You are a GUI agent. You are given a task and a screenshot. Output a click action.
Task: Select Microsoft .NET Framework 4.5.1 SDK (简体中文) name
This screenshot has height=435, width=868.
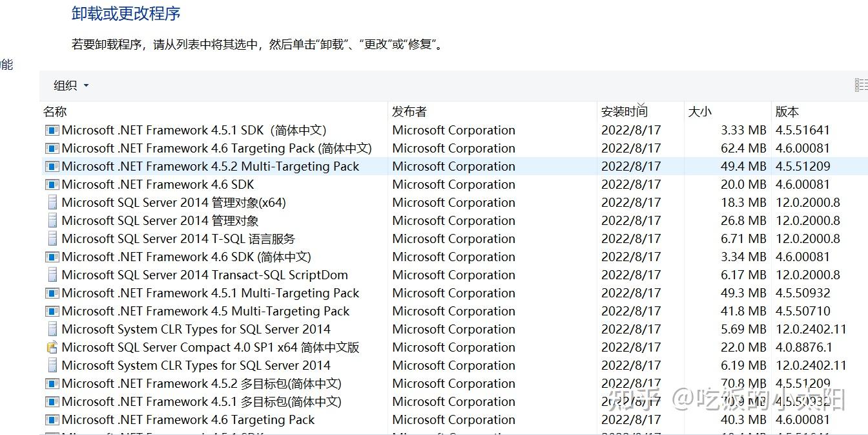tap(194, 130)
